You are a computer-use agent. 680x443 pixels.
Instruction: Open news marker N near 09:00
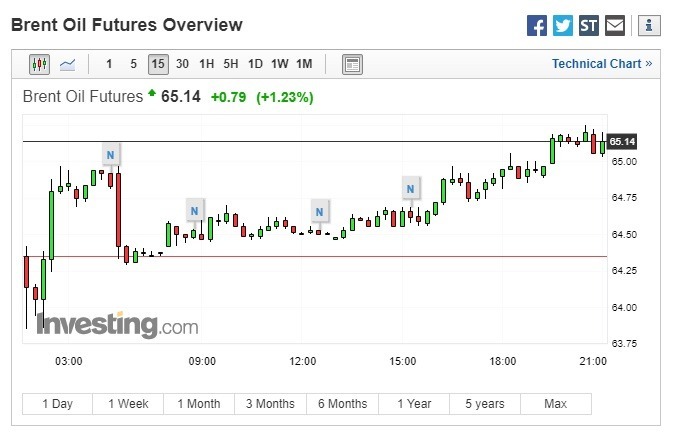(x=194, y=211)
